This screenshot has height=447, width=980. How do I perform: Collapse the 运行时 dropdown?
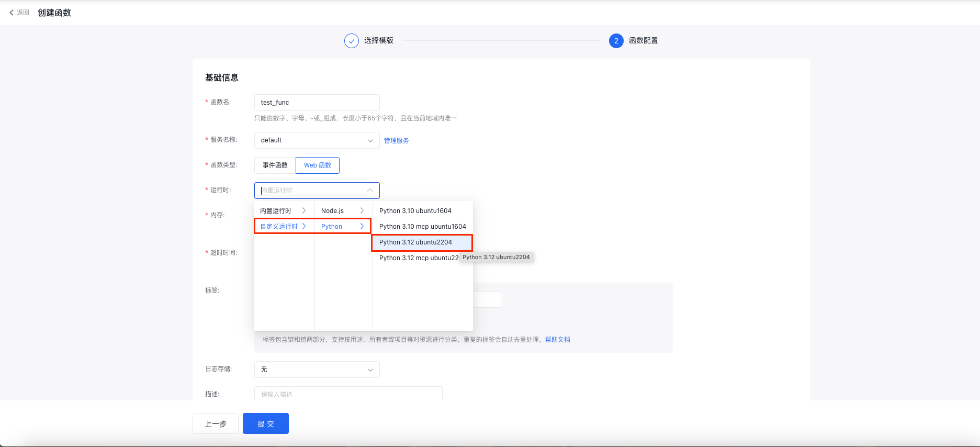(369, 191)
